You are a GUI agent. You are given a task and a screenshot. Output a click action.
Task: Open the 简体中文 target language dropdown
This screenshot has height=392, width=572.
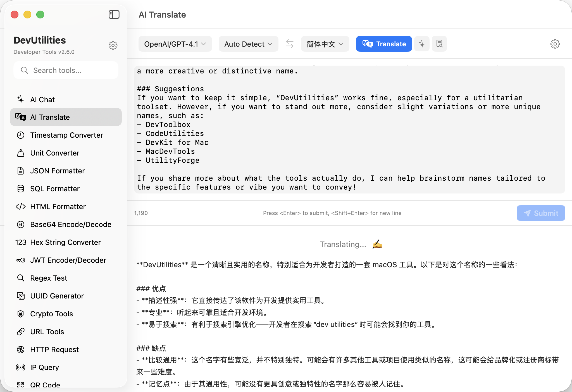tap(325, 44)
